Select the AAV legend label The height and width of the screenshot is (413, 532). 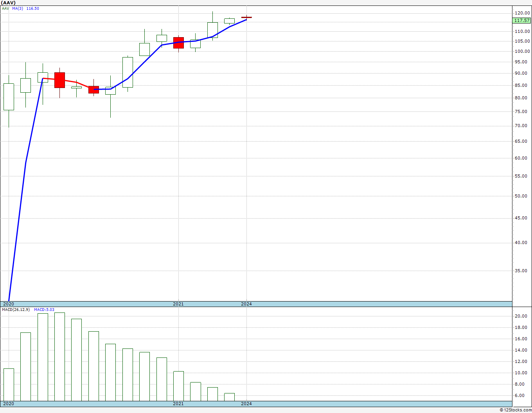point(5,8)
